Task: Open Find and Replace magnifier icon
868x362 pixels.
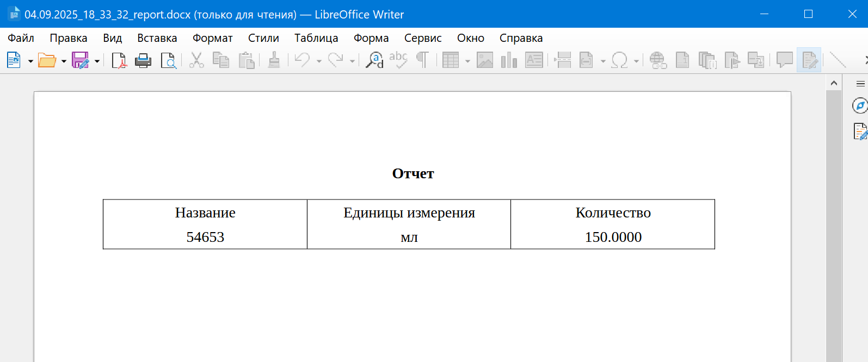Action: click(x=374, y=60)
